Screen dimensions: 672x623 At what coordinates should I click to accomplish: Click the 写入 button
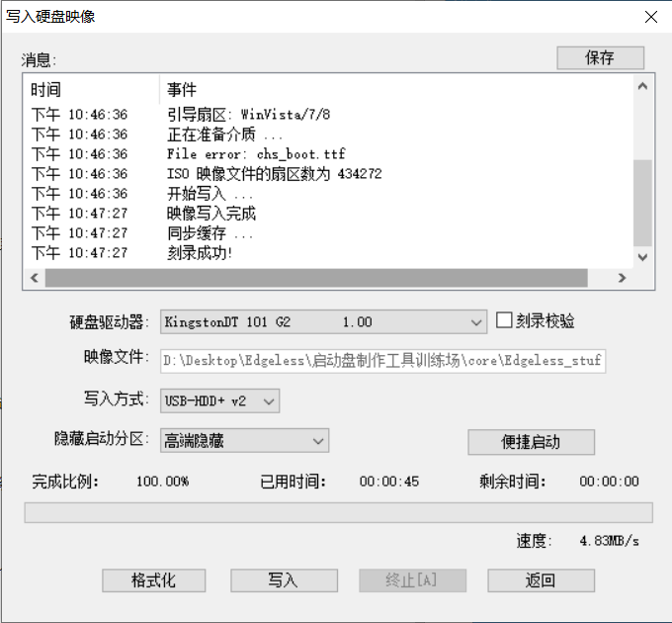pos(284,580)
